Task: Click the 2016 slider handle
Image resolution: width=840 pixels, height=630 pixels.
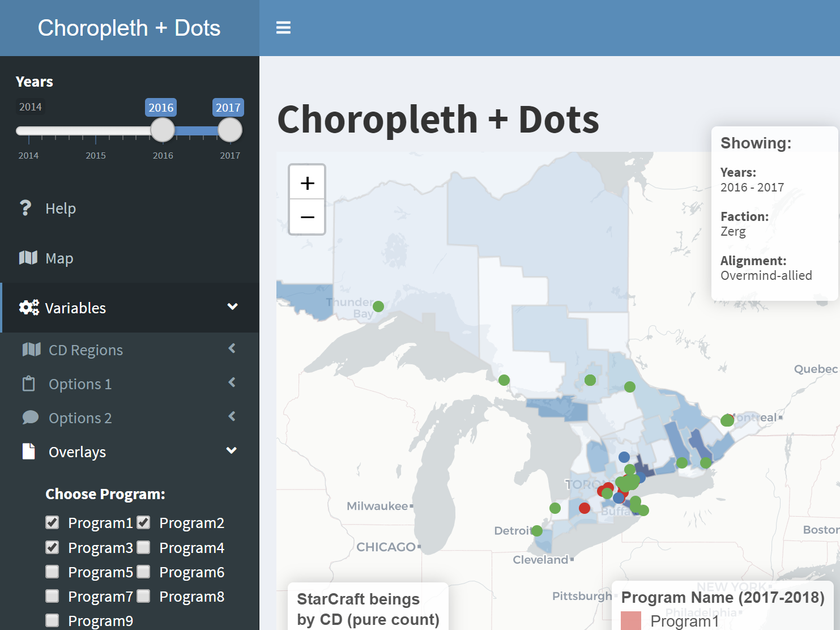Action: pos(163,130)
